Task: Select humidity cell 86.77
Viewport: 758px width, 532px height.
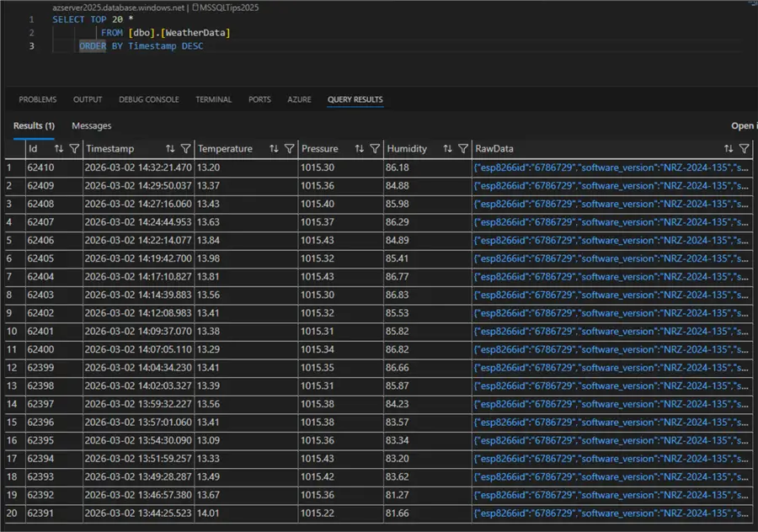Action: point(428,277)
